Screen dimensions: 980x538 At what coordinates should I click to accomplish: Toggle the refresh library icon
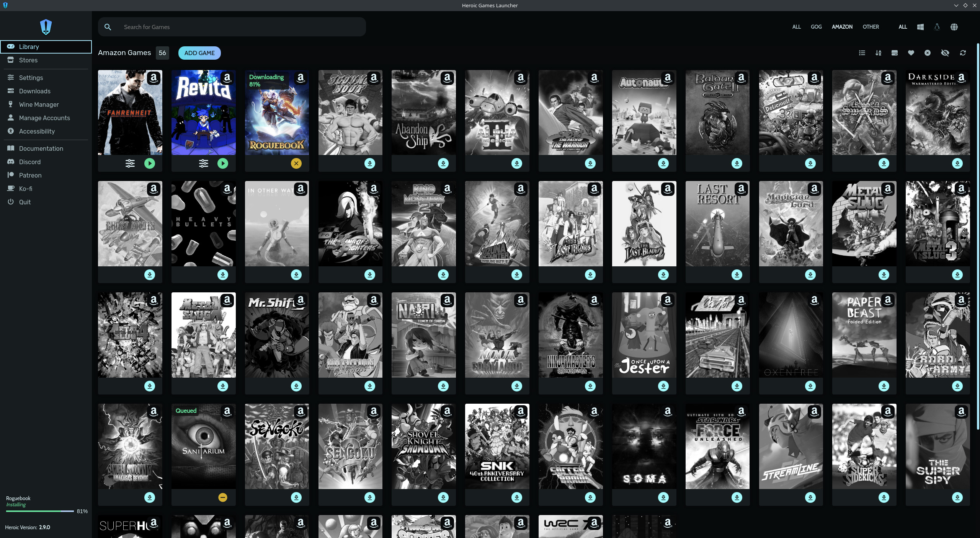click(964, 53)
